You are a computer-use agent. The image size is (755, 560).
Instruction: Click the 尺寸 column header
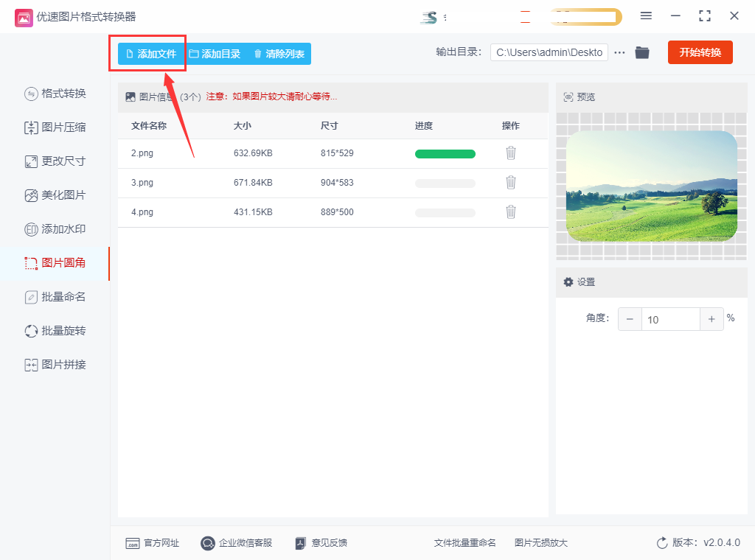click(330, 125)
